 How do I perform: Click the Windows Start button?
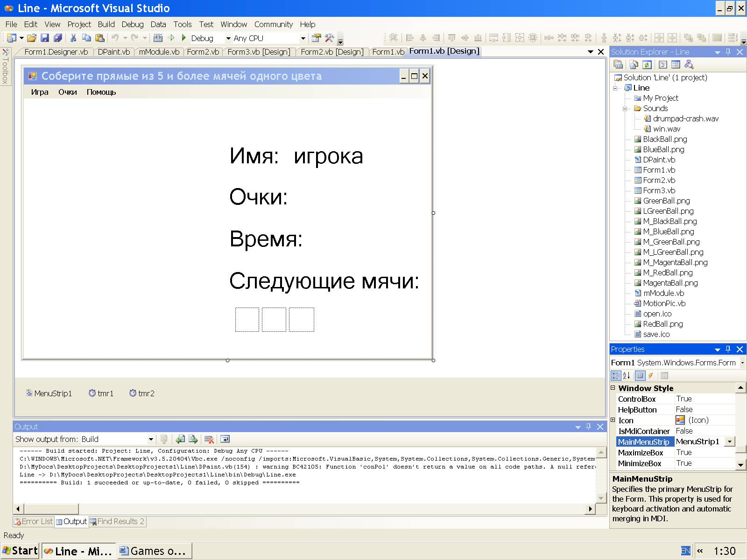click(21, 551)
